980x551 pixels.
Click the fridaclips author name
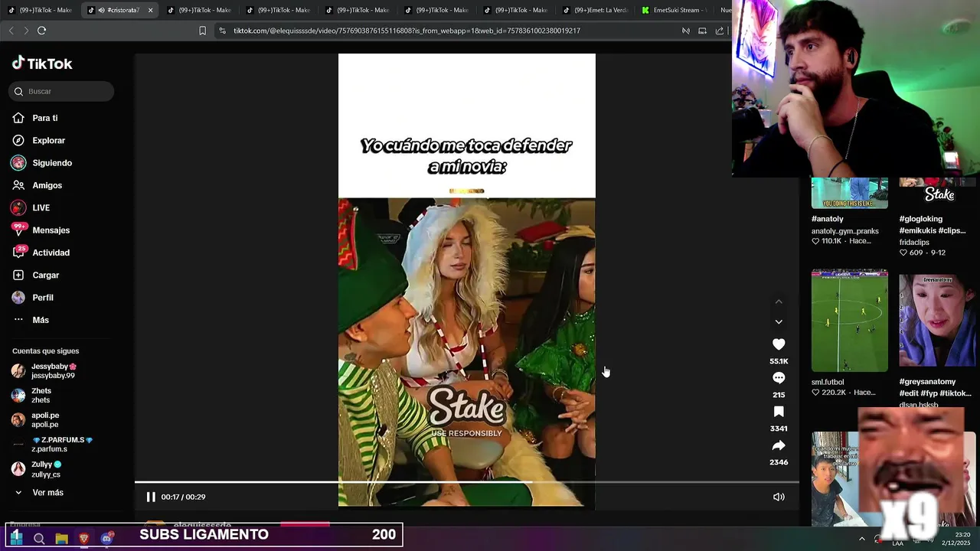click(x=914, y=242)
